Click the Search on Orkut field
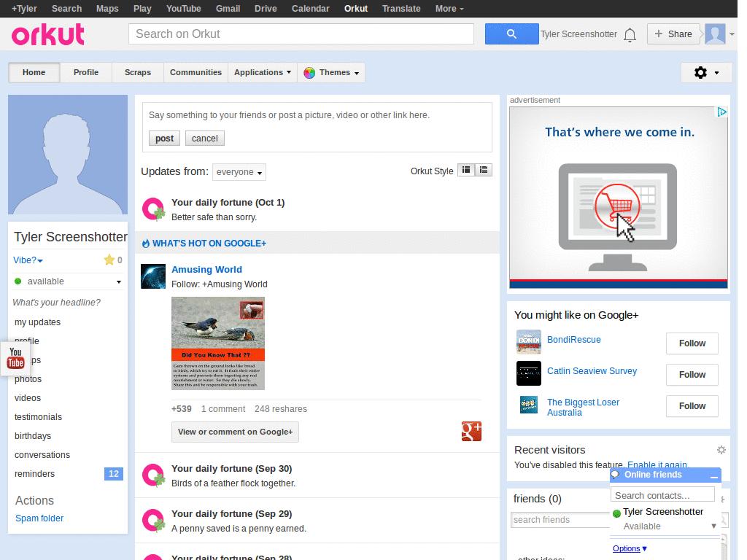Image resolution: width=747 pixels, height=560 pixels. pos(301,34)
